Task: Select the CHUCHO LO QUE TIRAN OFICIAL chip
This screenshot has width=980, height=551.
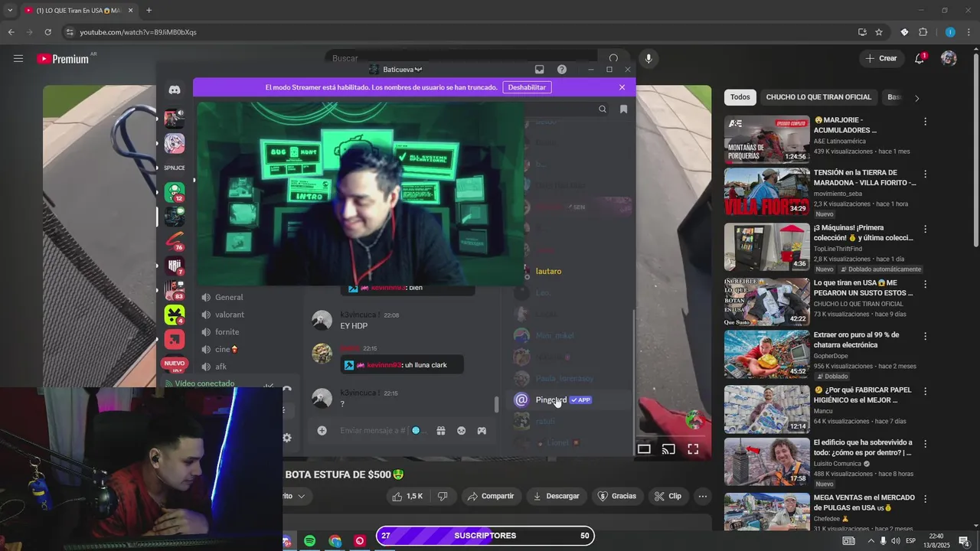Action: (818, 97)
